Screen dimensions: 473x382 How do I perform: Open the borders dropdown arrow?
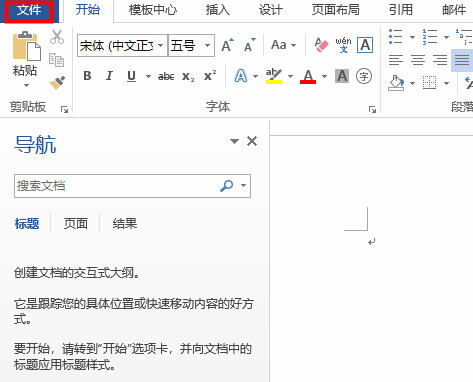[x=446, y=83]
